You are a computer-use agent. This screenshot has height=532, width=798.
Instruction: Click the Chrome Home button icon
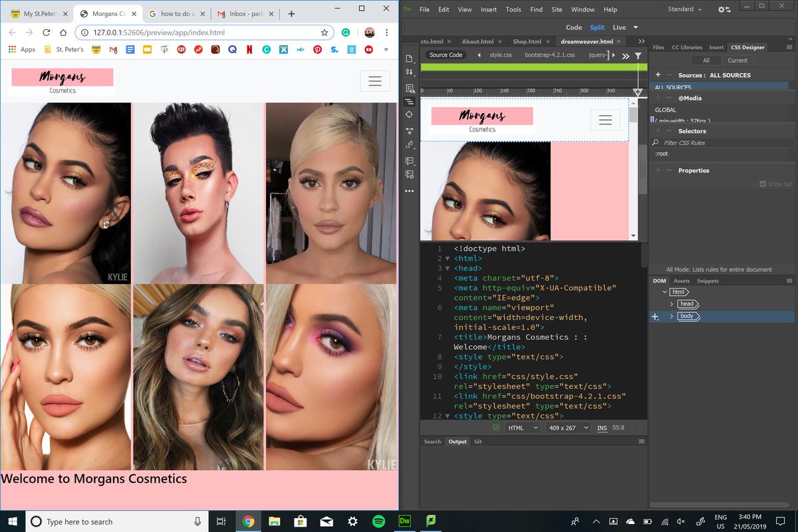pos(64,32)
